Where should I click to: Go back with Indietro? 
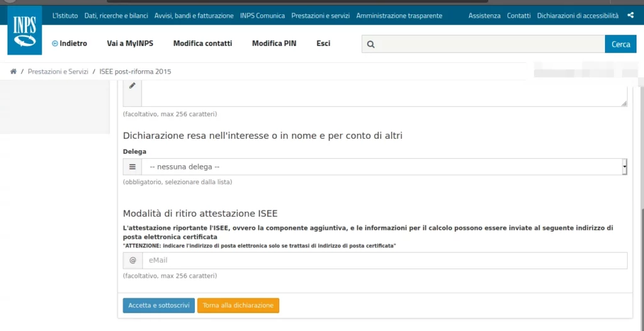pos(69,43)
